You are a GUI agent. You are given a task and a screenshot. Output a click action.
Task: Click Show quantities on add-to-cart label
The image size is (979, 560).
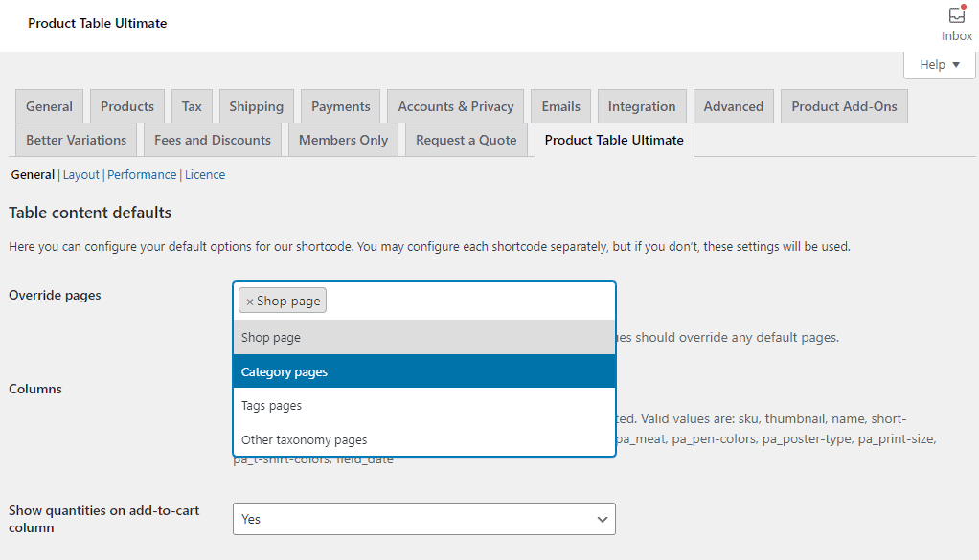tap(103, 519)
